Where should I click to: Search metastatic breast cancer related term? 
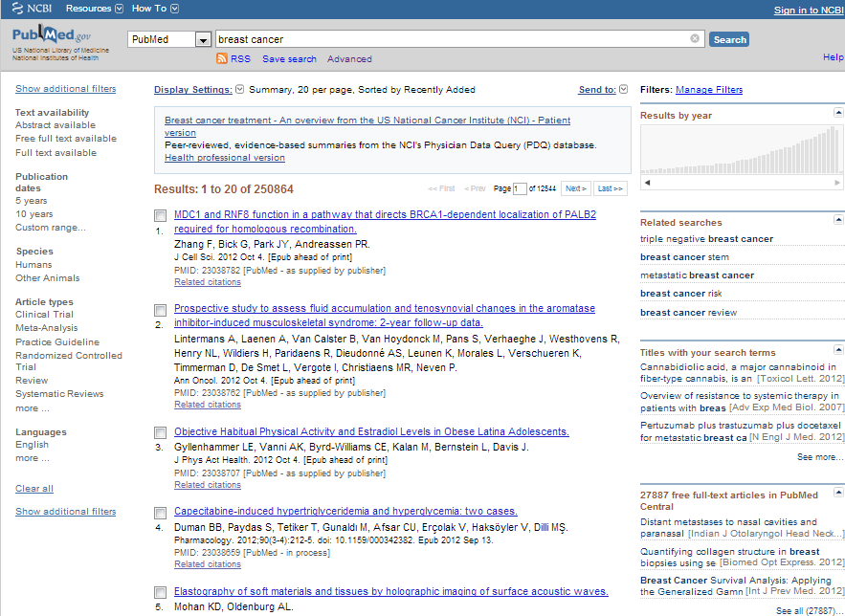[698, 275]
